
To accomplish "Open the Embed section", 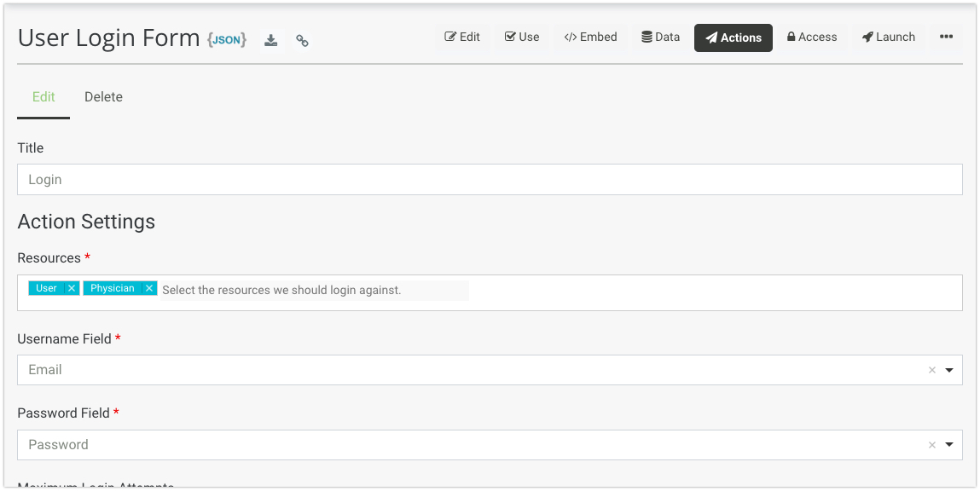I will [x=590, y=38].
